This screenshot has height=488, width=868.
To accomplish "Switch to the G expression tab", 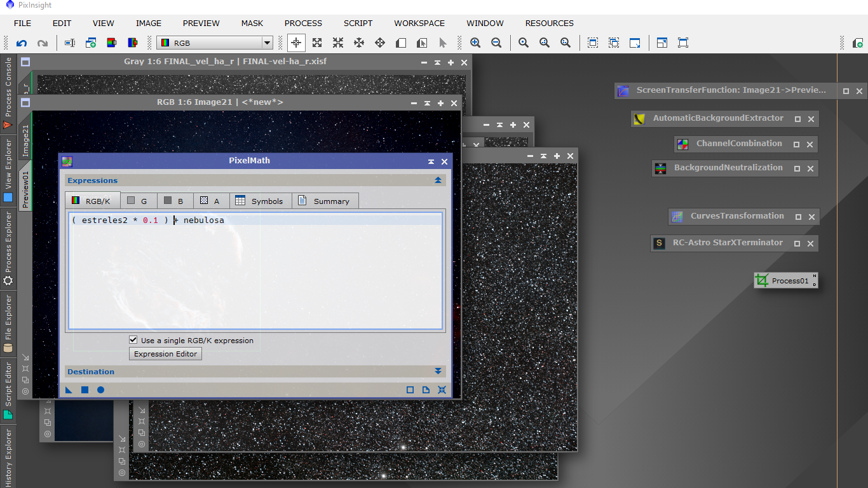I will point(138,201).
